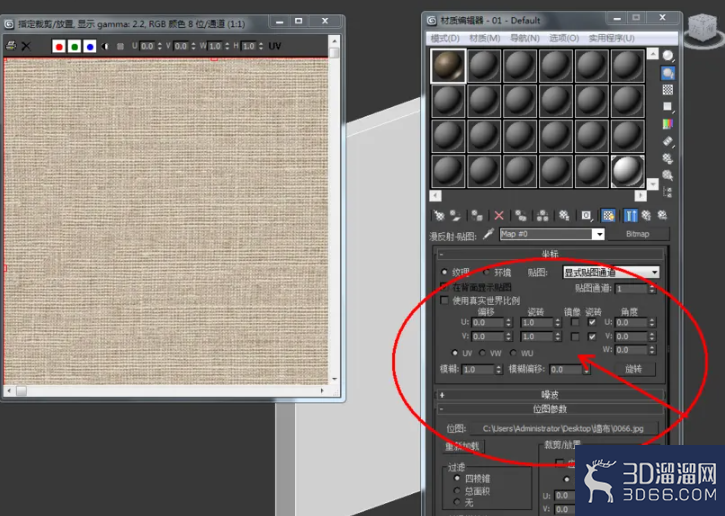The height and width of the screenshot is (516, 725).
Task: Toggle the U mirror (镜像) checkbox
Action: pos(575,322)
